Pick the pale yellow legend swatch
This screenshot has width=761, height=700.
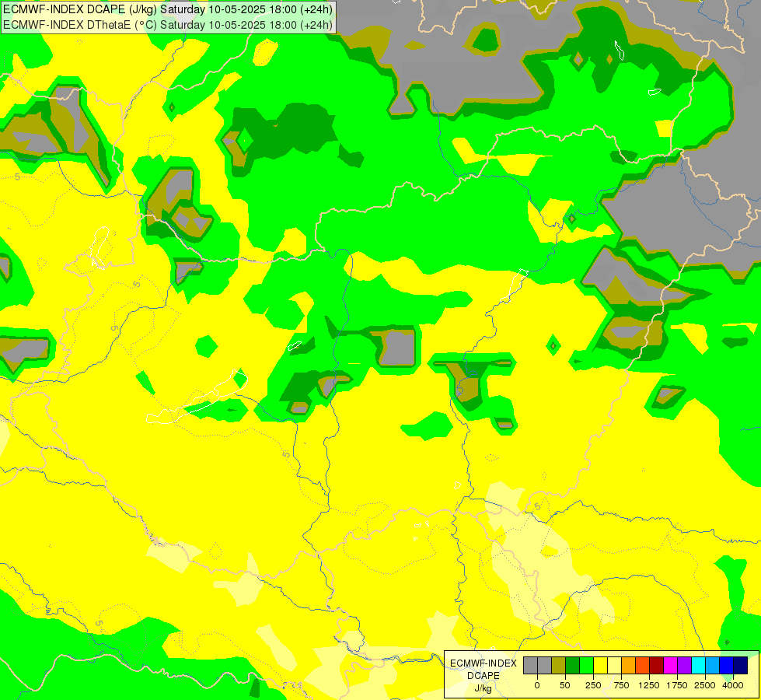click(614, 666)
